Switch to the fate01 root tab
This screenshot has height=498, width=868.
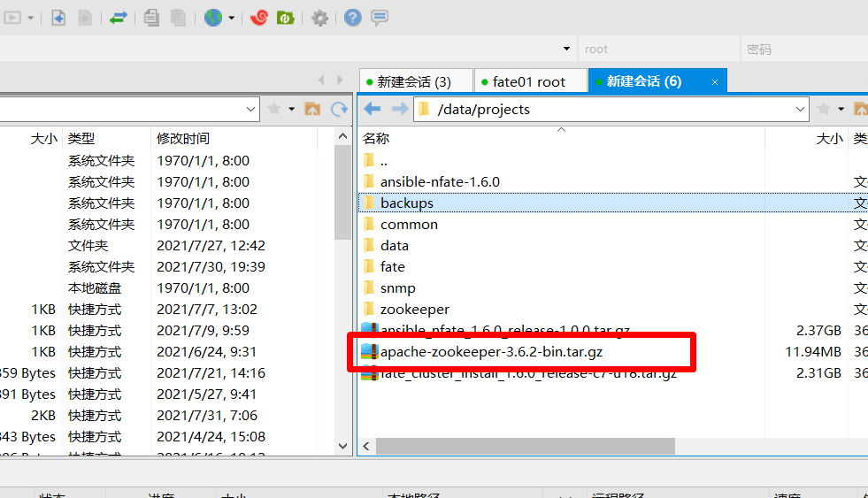[530, 82]
